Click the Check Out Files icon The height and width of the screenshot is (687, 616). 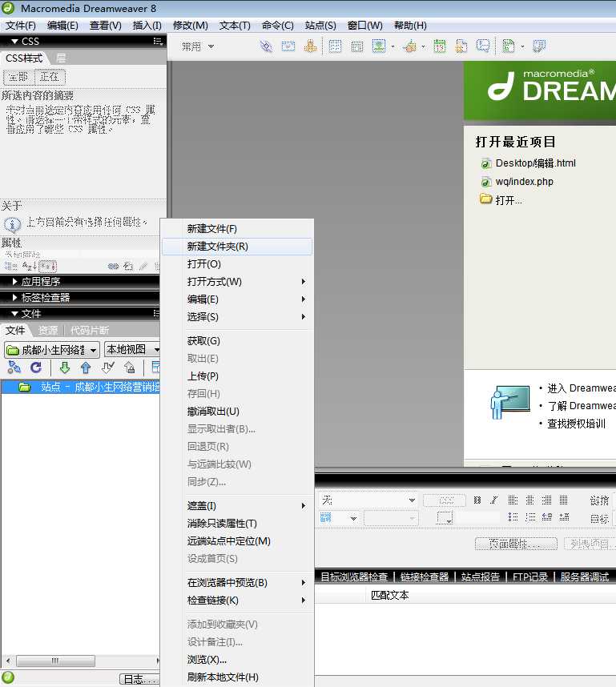(x=108, y=368)
